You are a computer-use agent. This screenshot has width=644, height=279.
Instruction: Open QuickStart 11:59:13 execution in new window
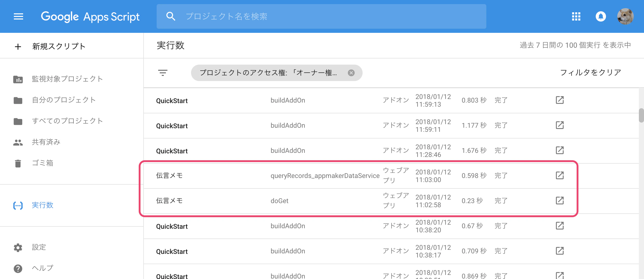[x=560, y=100]
